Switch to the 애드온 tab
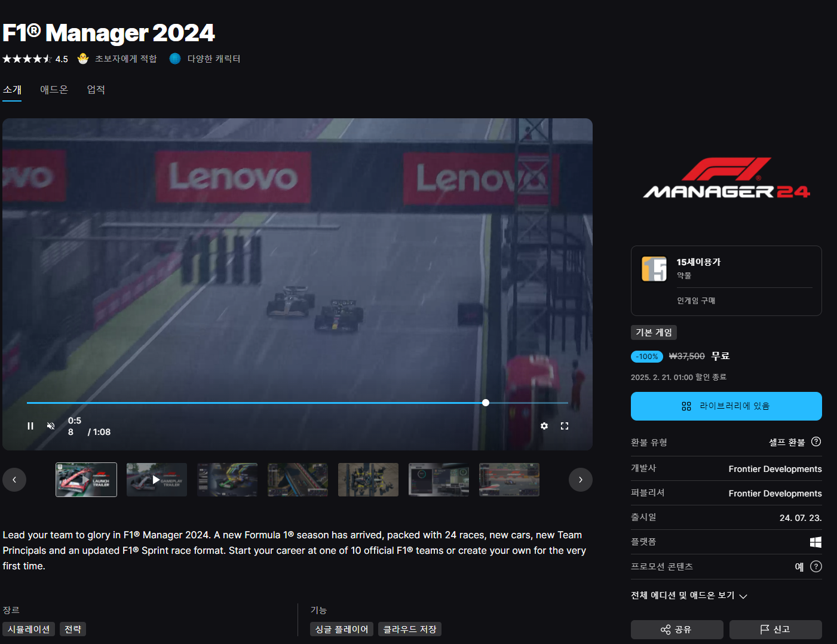837x644 pixels. pos(54,90)
